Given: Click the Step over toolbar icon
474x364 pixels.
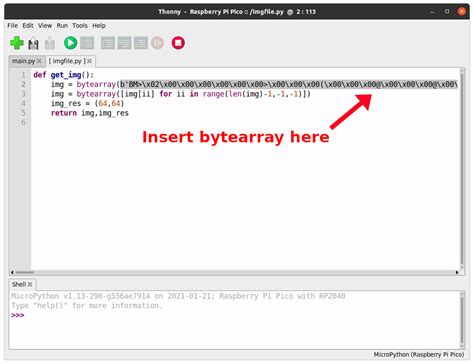Looking at the screenshot, I should (x=108, y=43).
